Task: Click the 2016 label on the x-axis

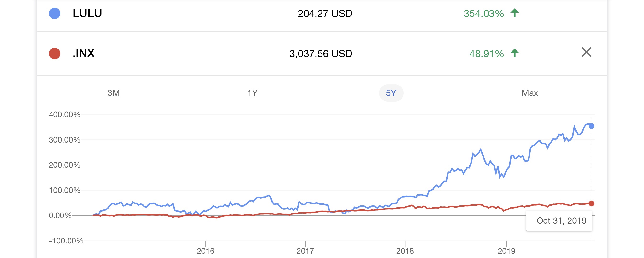Action: pos(206,251)
